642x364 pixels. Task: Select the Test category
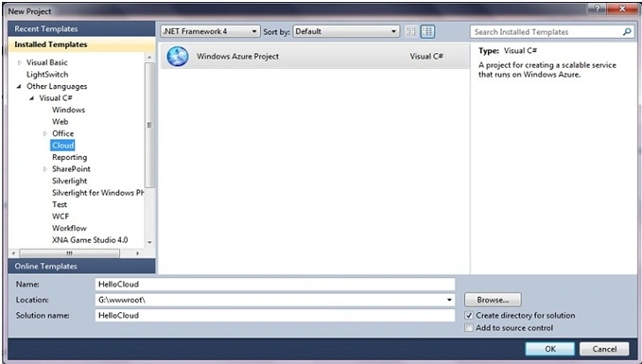pyautogui.click(x=60, y=205)
